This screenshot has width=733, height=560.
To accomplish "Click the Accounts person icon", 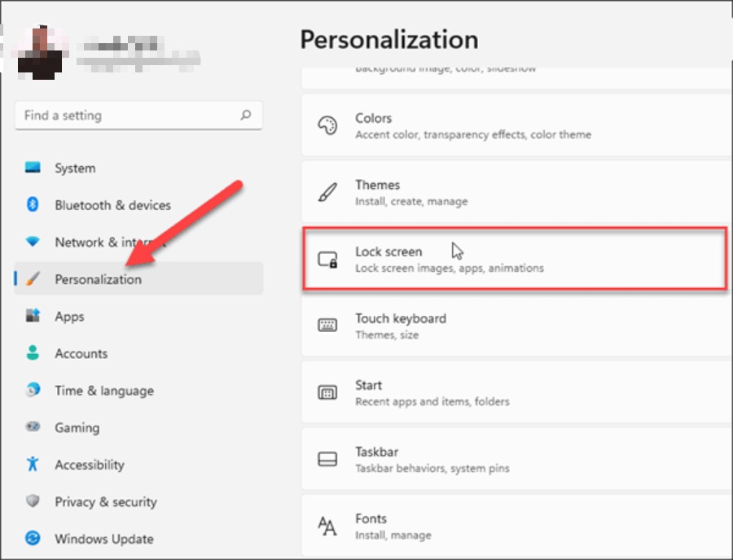I will tap(33, 353).
